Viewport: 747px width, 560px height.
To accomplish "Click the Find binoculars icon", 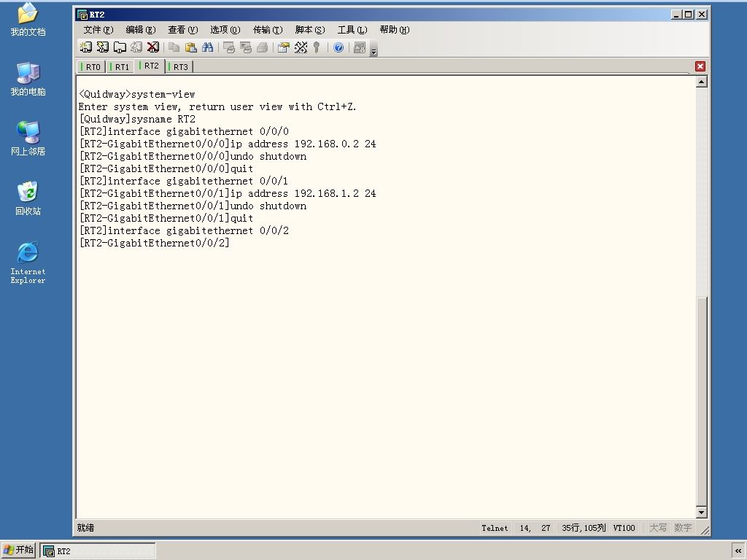I will (208, 47).
